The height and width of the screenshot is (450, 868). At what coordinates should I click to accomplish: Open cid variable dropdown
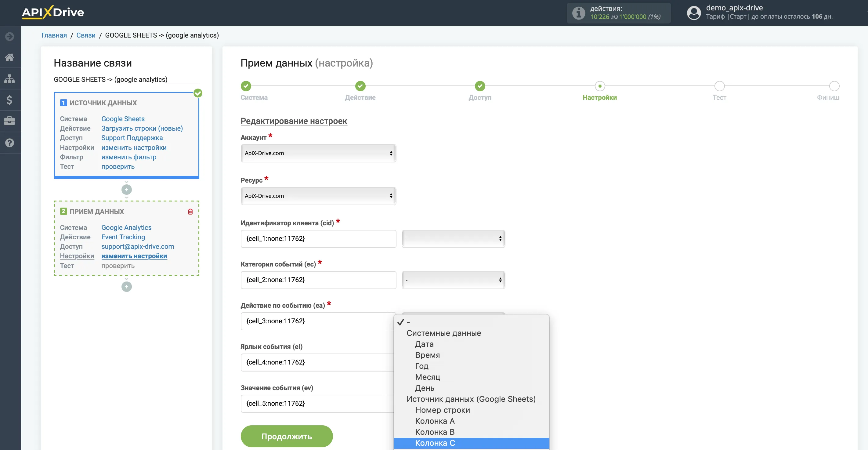click(x=453, y=239)
